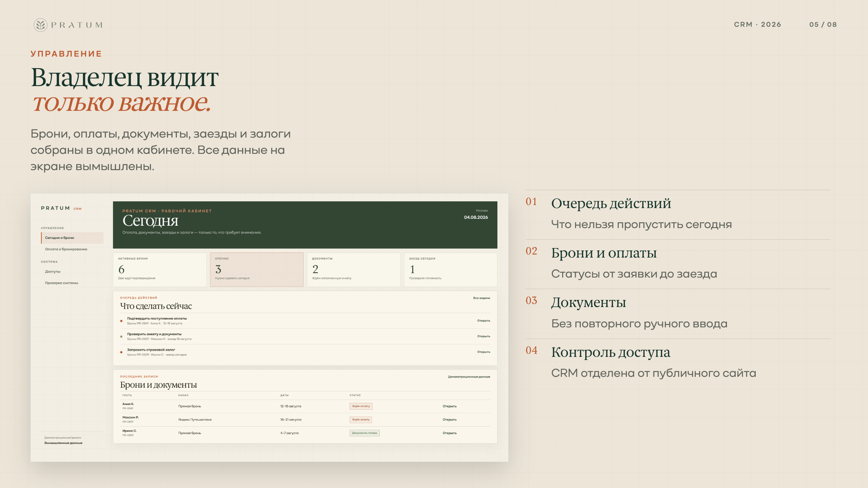Click 'Открыть' for 'Проверить анкету и документы'
Screen dimensions: 868x488
pos(484,336)
